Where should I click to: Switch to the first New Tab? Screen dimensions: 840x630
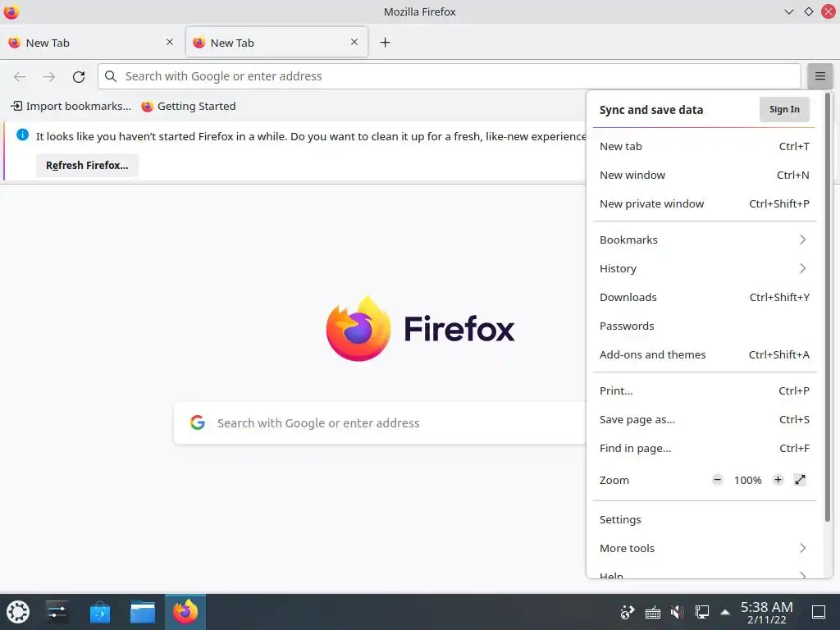pyautogui.click(x=91, y=43)
